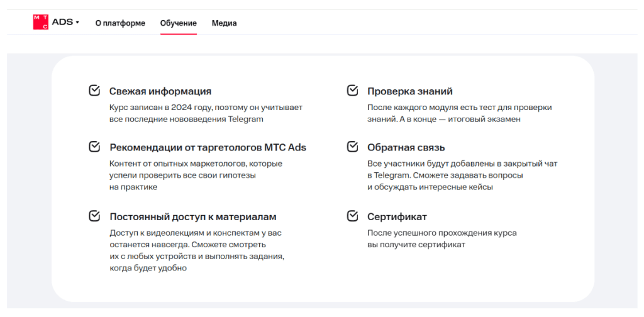Click heading Рекомендации от таргетологов МТС Ads
This screenshot has width=644, height=317.
(x=208, y=147)
